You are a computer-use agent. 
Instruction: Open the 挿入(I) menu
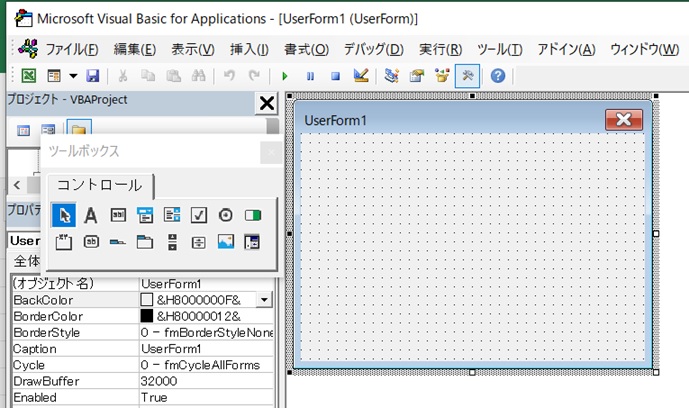[x=249, y=49]
